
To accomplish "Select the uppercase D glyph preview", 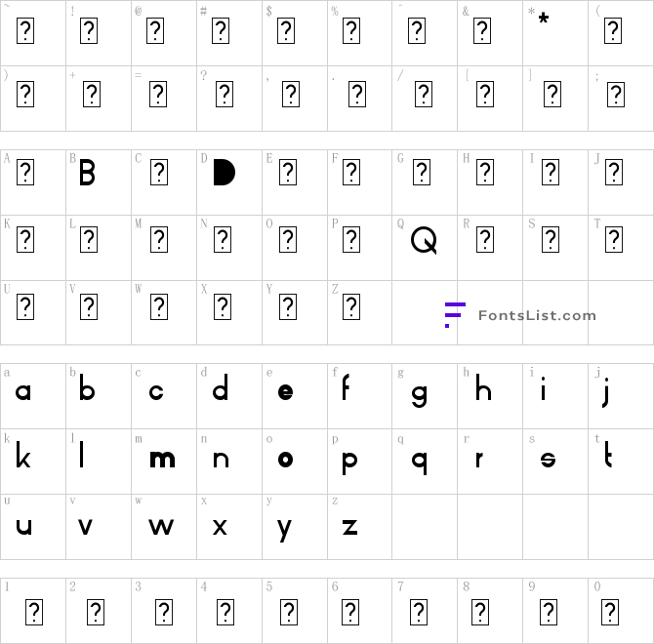I will tap(224, 173).
